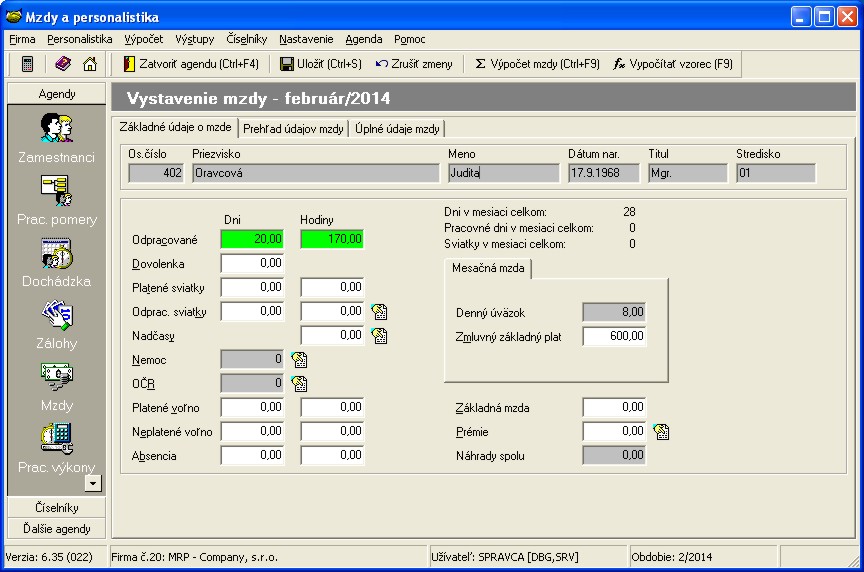The image size is (864, 572).
Task: Open the Výpočet menu
Action: click(x=144, y=39)
